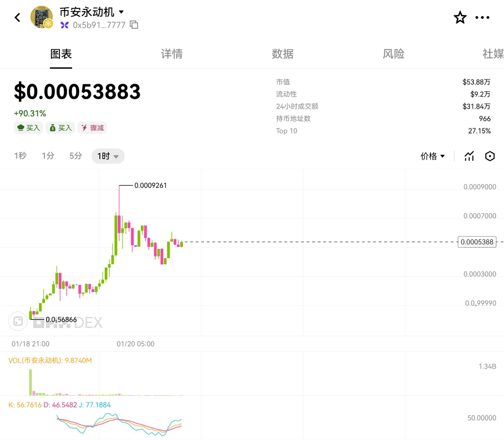Switch to the 详情 tab
The image size is (504, 440).
(x=172, y=54)
